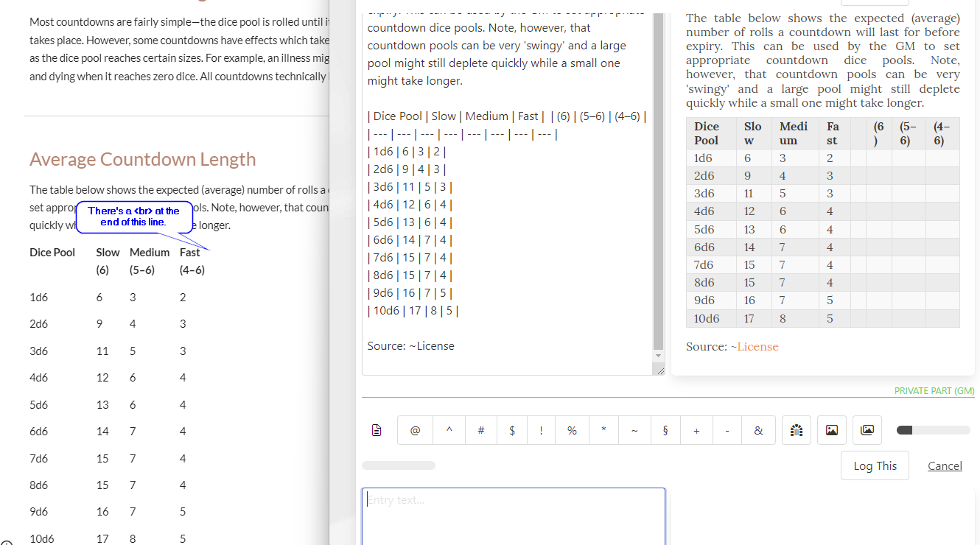
Task: Insert the dollar sign symbol
Action: [x=511, y=430]
